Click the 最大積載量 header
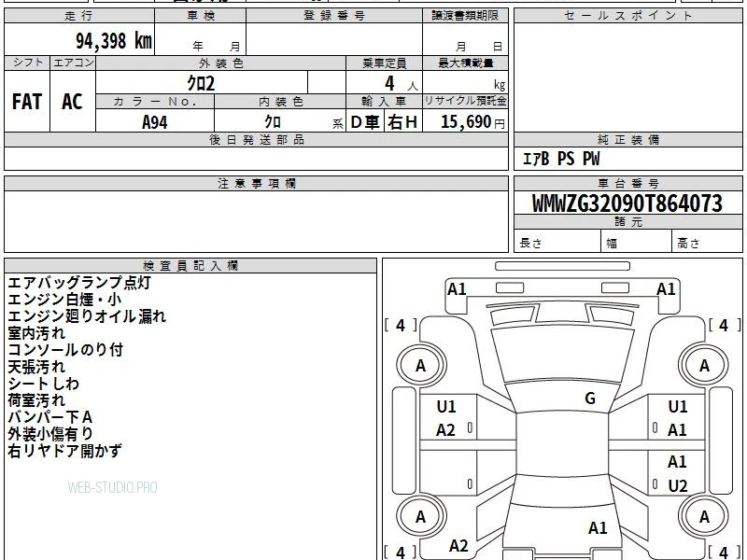The height and width of the screenshot is (560, 747). tap(465, 63)
